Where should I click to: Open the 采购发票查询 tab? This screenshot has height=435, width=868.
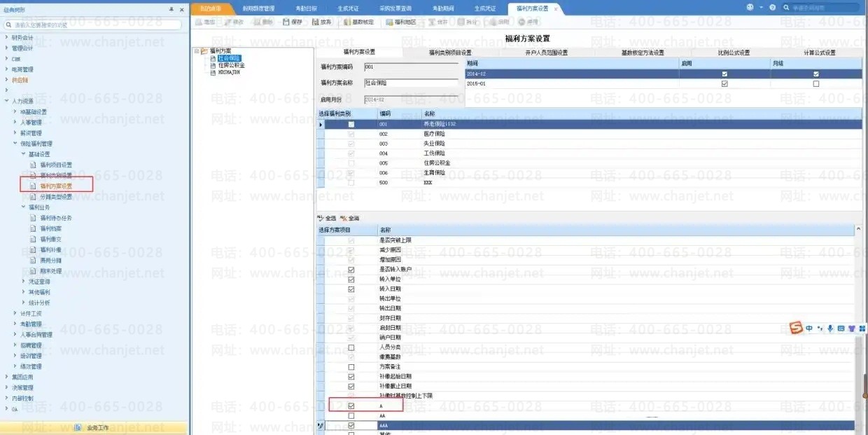tap(395, 8)
